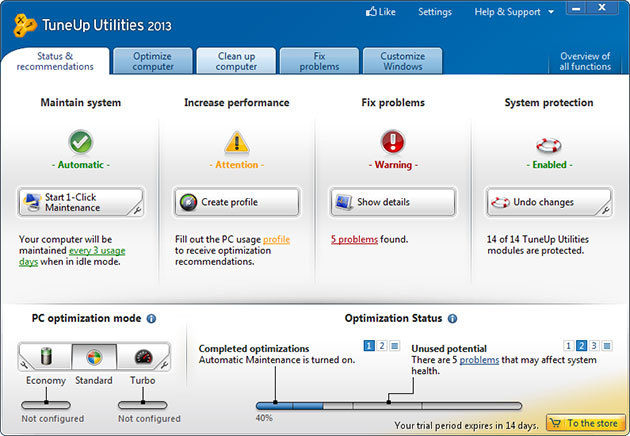Click the shopping cart store icon
This screenshot has height=436, width=630.
click(x=555, y=423)
